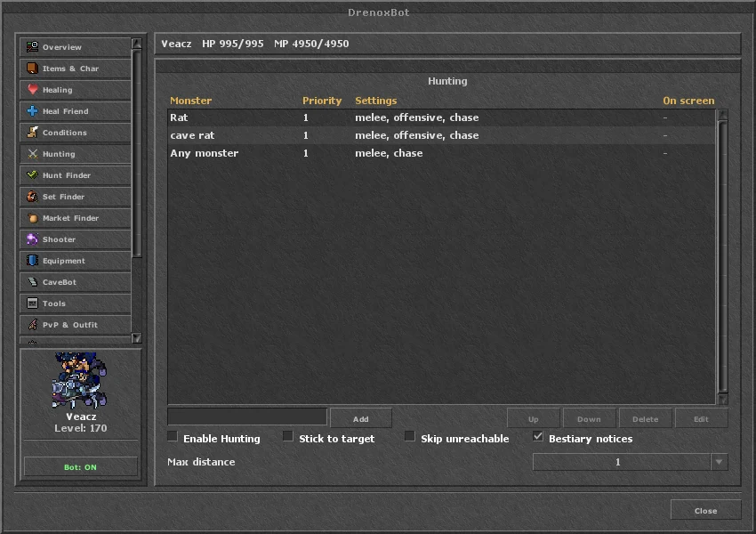
Task: Click the Max distance value field
Action: [622, 462]
